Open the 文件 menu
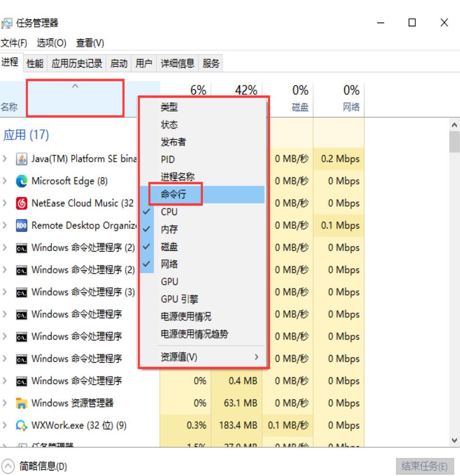The width and height of the screenshot is (460, 476). tap(14, 43)
